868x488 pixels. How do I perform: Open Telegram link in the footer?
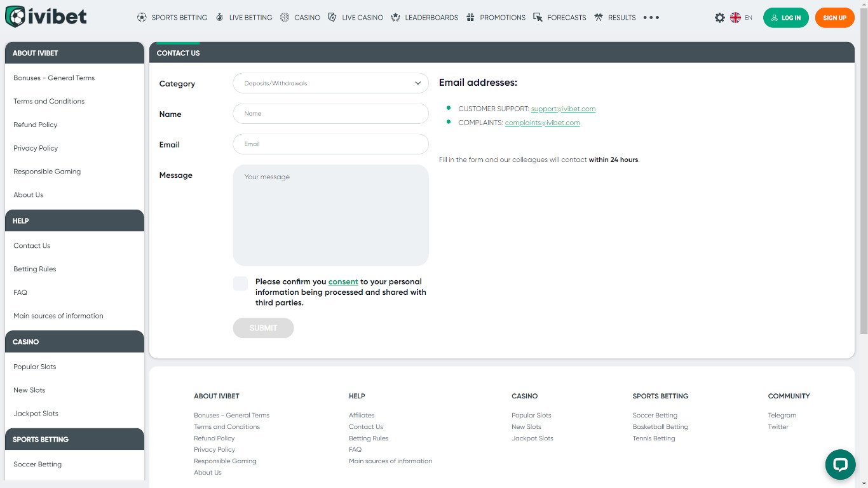[782, 416]
